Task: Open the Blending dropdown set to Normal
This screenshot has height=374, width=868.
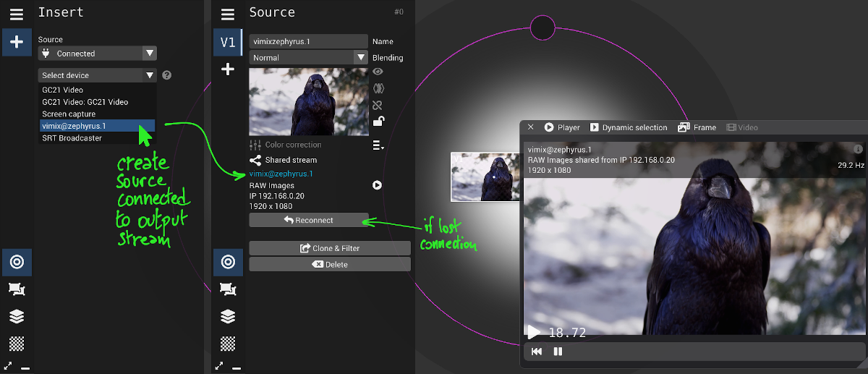Action: click(x=309, y=57)
